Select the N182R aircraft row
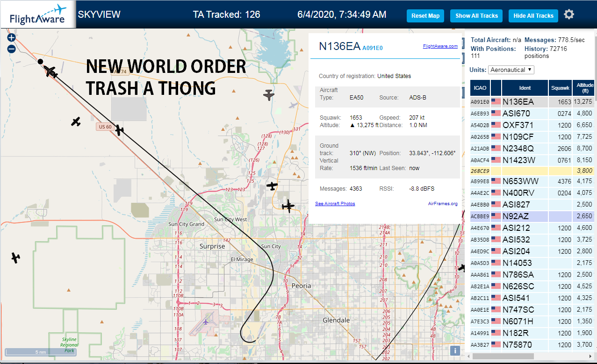 tap(532, 333)
